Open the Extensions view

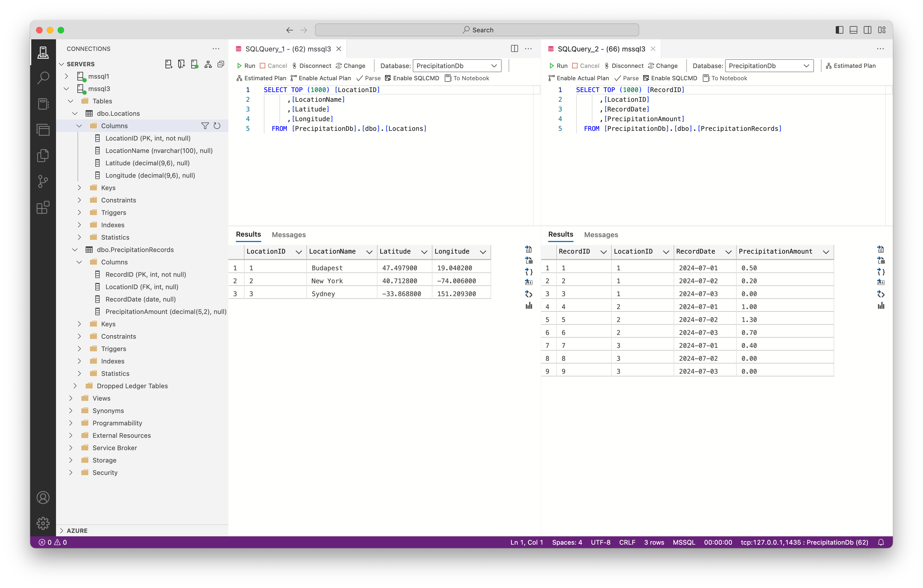tap(43, 207)
